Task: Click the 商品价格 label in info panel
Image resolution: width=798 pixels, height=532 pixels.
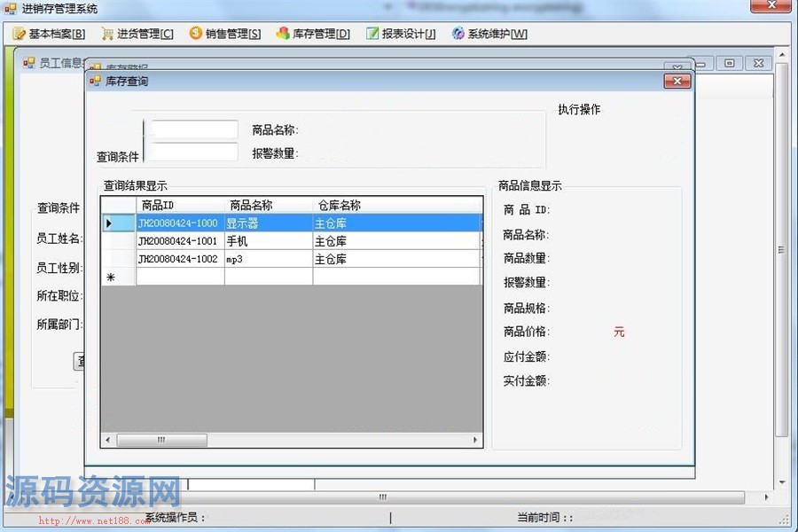Action: tap(527, 332)
